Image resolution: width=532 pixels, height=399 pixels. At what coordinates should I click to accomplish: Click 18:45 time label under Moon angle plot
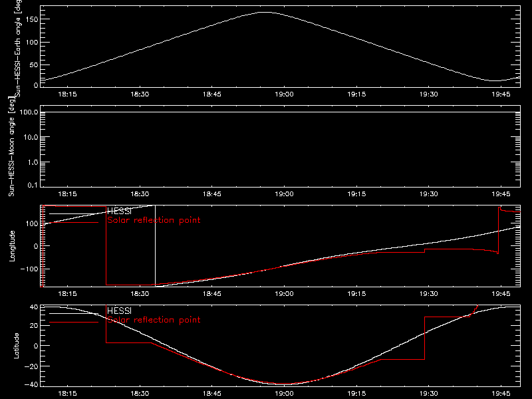click(x=212, y=194)
